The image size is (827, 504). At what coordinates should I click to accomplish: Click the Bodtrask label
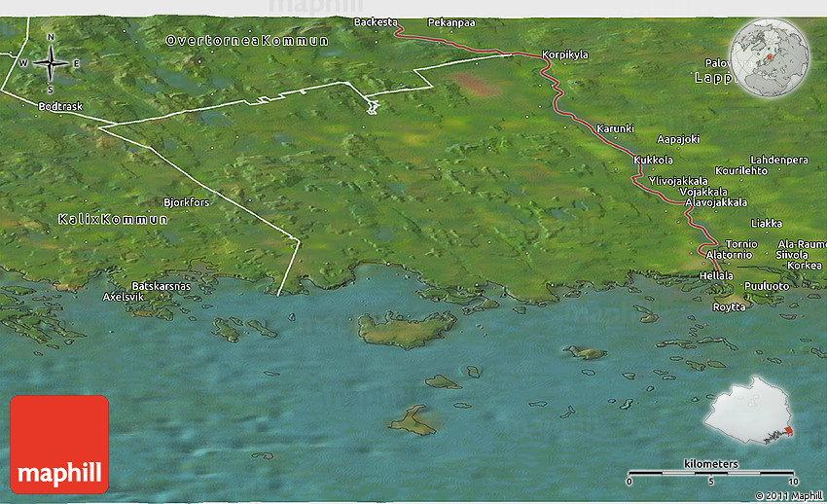click(57, 105)
